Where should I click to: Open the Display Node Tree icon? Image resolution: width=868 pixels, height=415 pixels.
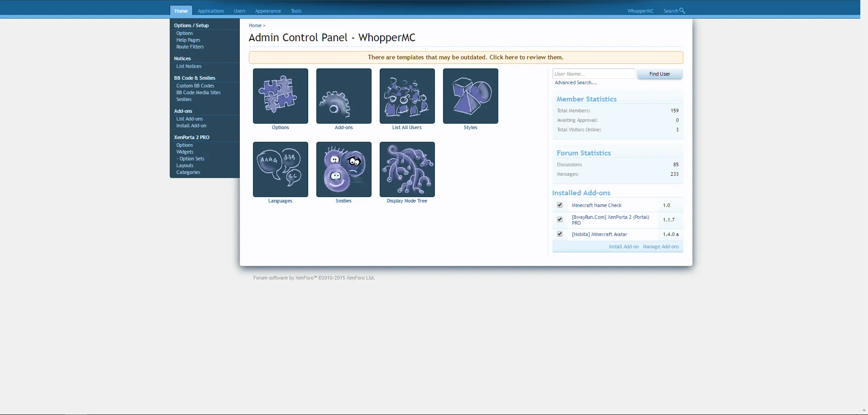(407, 169)
